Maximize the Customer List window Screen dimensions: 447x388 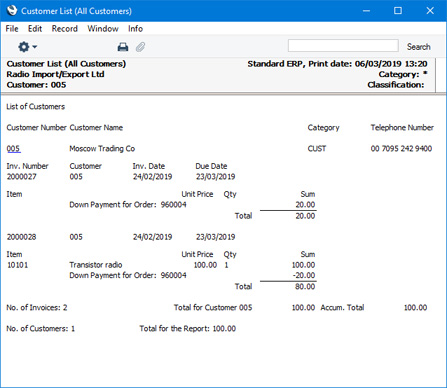click(x=398, y=11)
